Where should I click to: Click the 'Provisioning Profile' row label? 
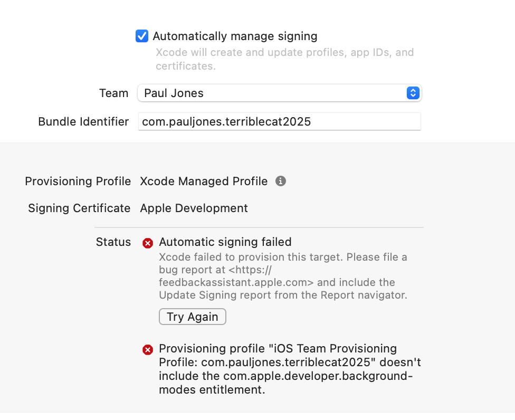[x=78, y=181]
